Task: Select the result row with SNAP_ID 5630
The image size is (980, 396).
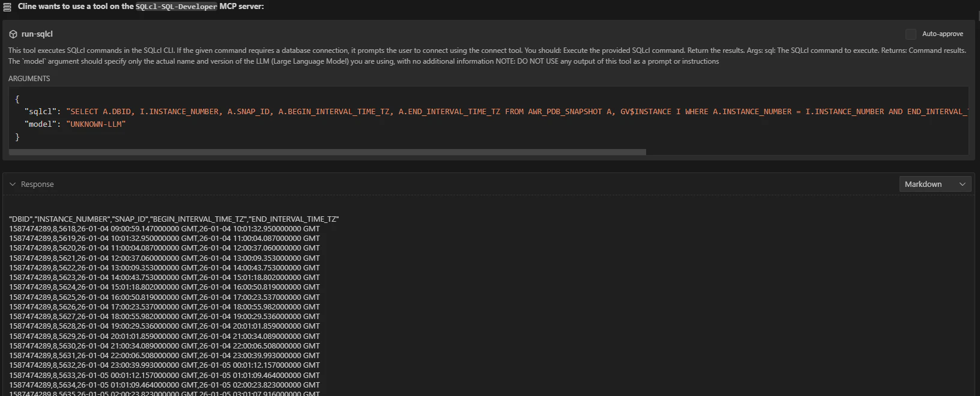Action: [x=165, y=346]
